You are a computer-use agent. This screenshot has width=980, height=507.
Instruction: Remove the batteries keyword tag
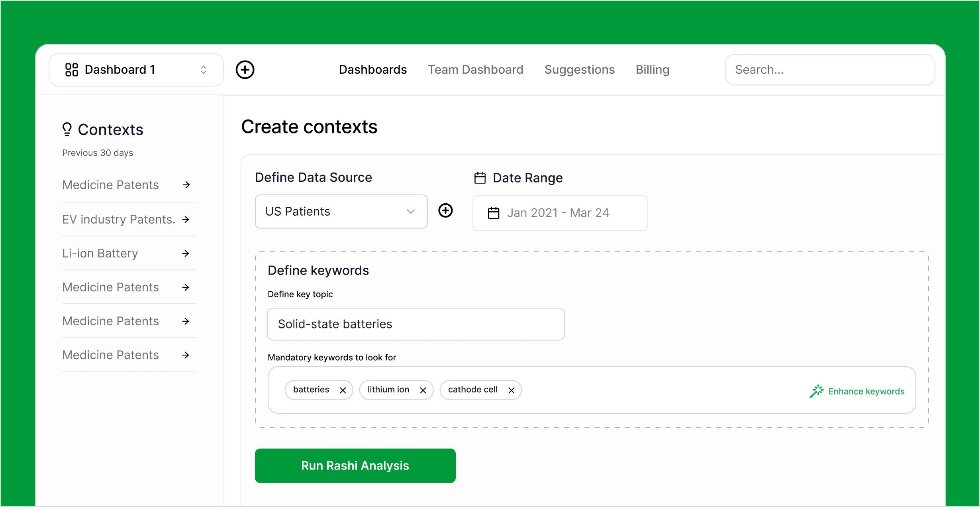[x=343, y=390]
